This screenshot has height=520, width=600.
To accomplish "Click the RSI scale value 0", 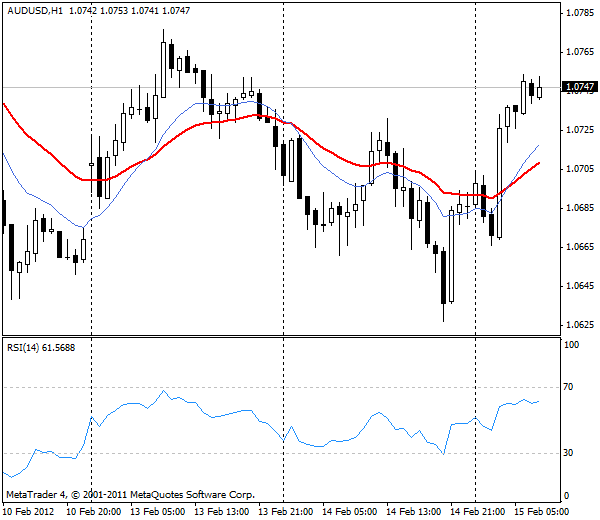I will click(567, 496).
